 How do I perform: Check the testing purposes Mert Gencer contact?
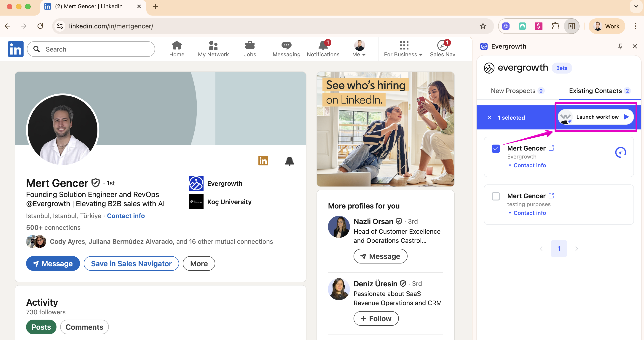(x=496, y=196)
